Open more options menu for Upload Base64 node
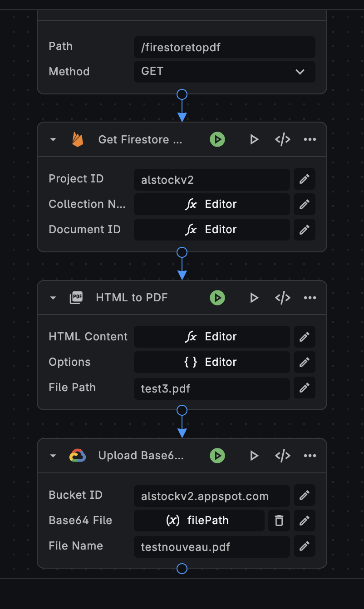The width and height of the screenshot is (364, 609). [x=310, y=456]
